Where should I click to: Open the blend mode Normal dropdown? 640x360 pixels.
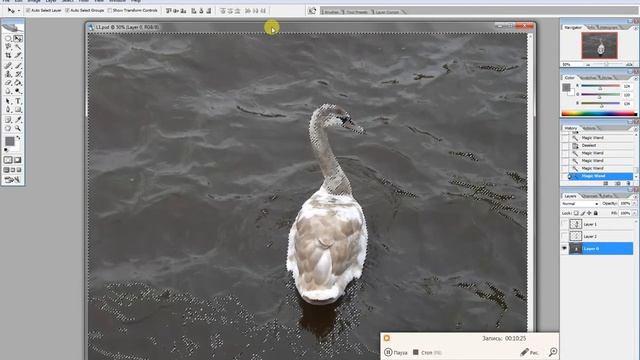coord(580,203)
